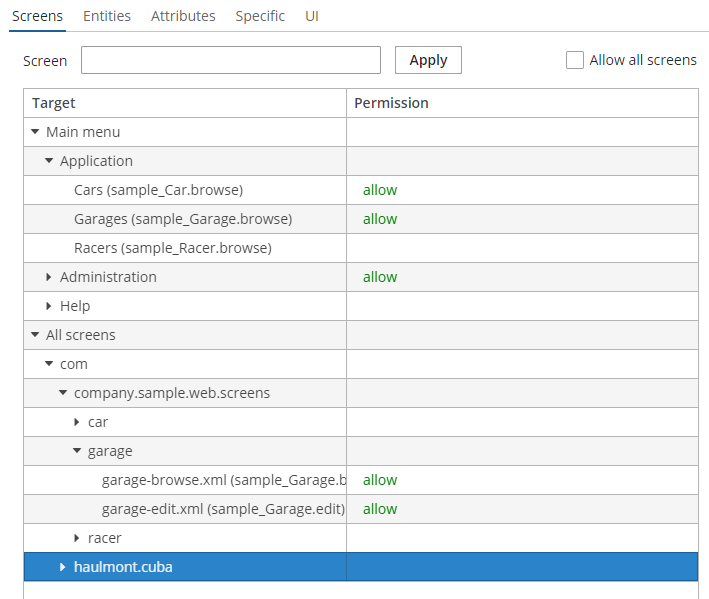Click the empty permission cell for Racers
The width and height of the screenshot is (709, 599).
(x=522, y=248)
